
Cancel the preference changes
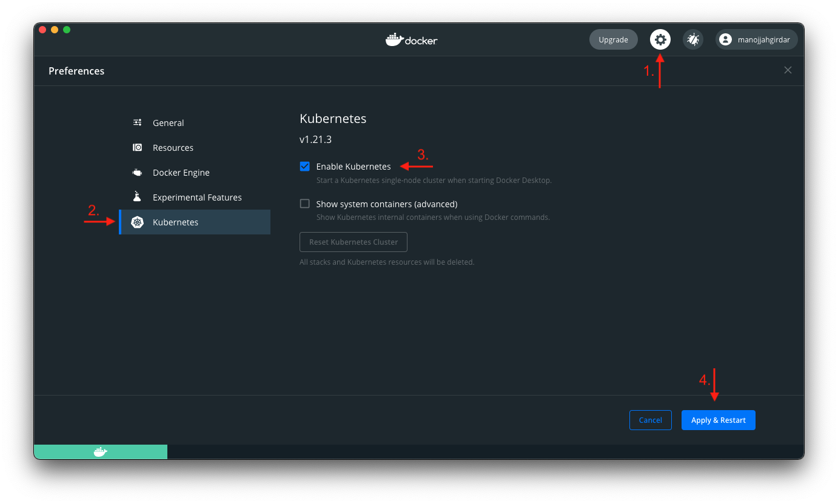[651, 420]
